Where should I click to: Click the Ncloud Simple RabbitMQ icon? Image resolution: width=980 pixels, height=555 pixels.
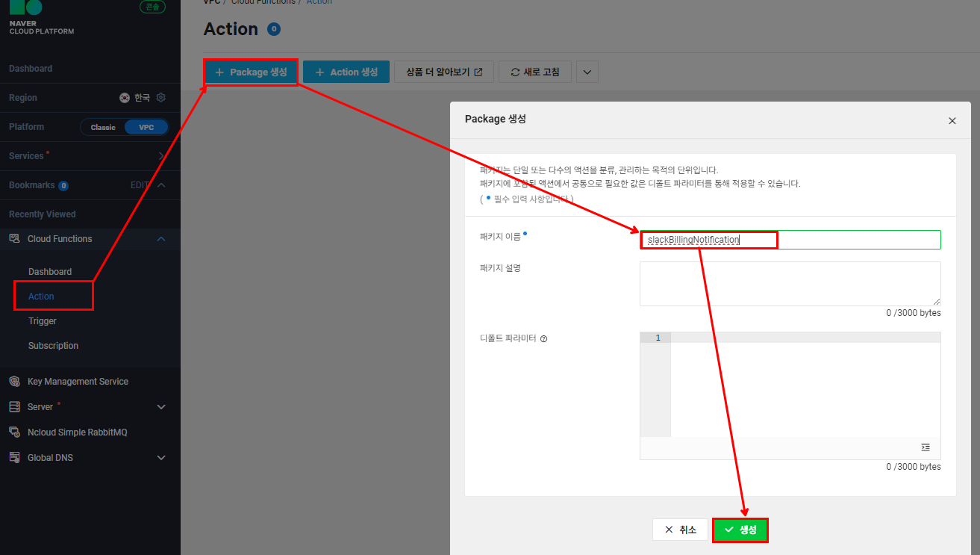(14, 432)
